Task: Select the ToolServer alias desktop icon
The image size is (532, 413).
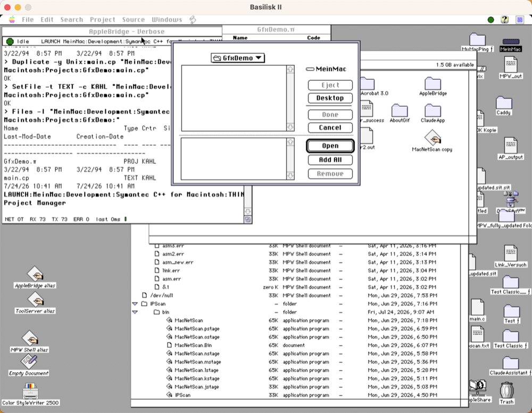Action: point(35,299)
